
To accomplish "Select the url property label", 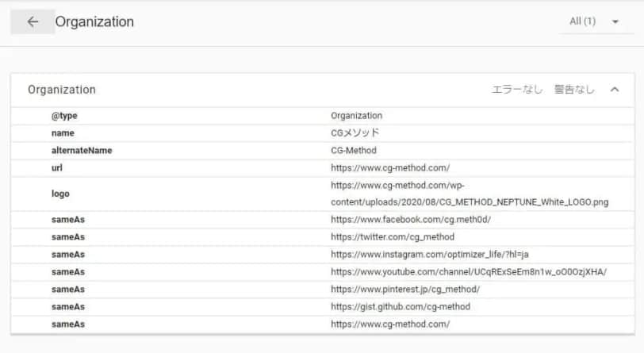I will [57, 167].
